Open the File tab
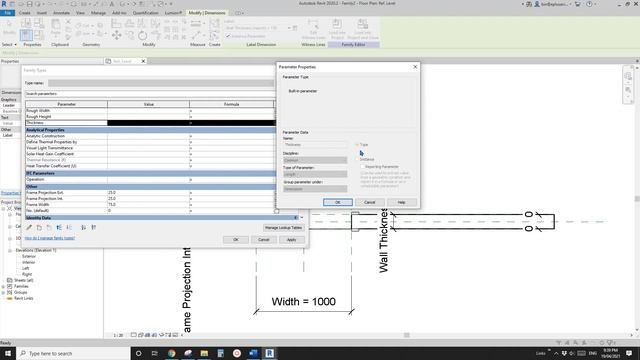This screenshot has height=360, width=640. [x=7, y=13]
